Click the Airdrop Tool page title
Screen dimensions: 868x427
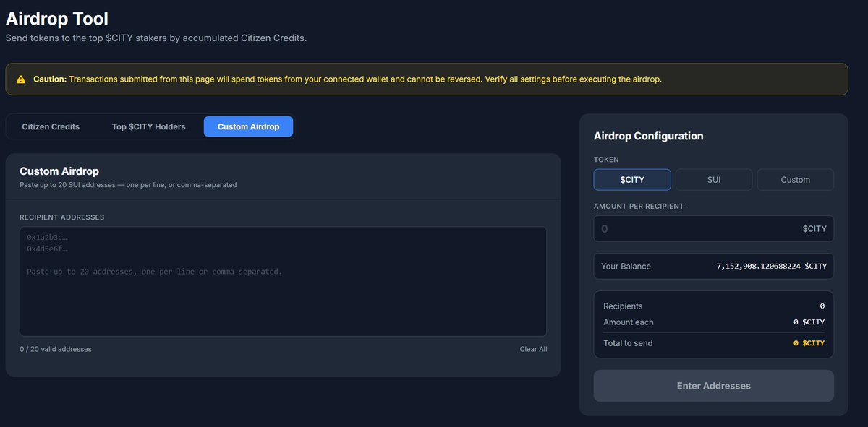pyautogui.click(x=57, y=19)
